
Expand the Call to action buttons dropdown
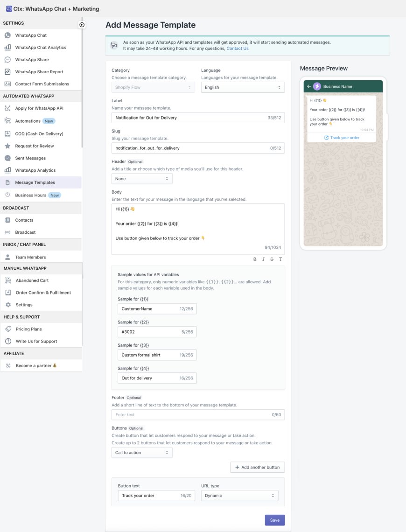click(142, 453)
